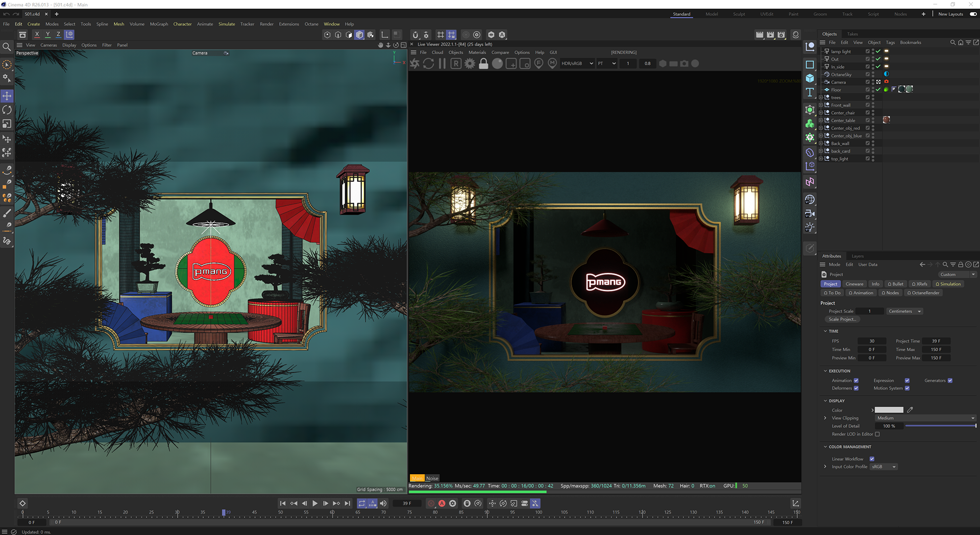
Task: Open Centimeters unit dropdown
Action: [x=904, y=311]
